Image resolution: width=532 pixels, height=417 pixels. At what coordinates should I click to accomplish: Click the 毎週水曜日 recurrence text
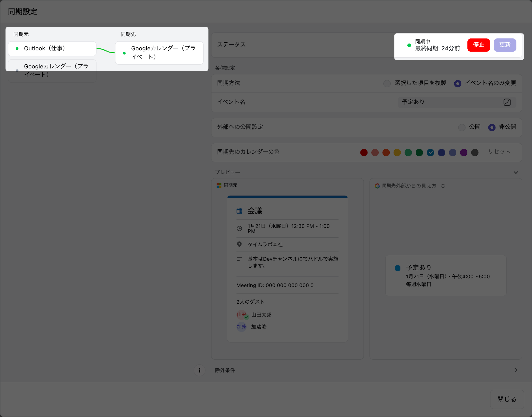(418, 284)
